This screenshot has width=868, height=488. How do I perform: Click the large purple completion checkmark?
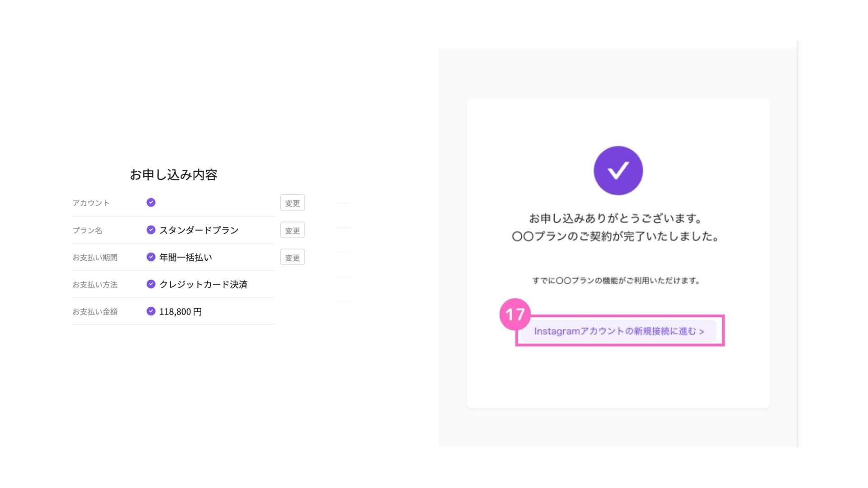tap(618, 171)
